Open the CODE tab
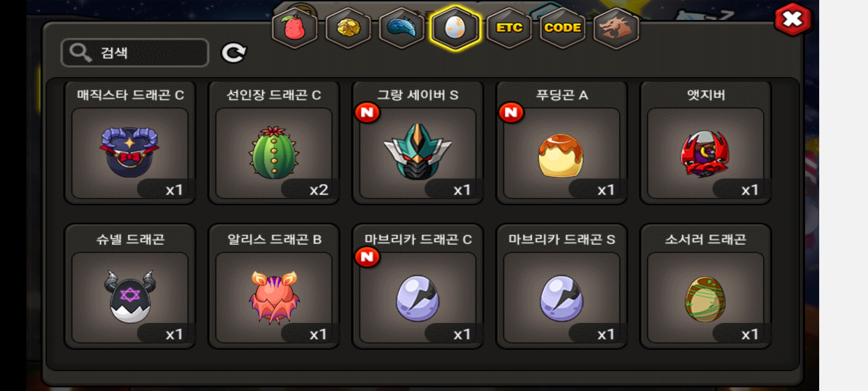This screenshot has width=868, height=391. (x=562, y=28)
